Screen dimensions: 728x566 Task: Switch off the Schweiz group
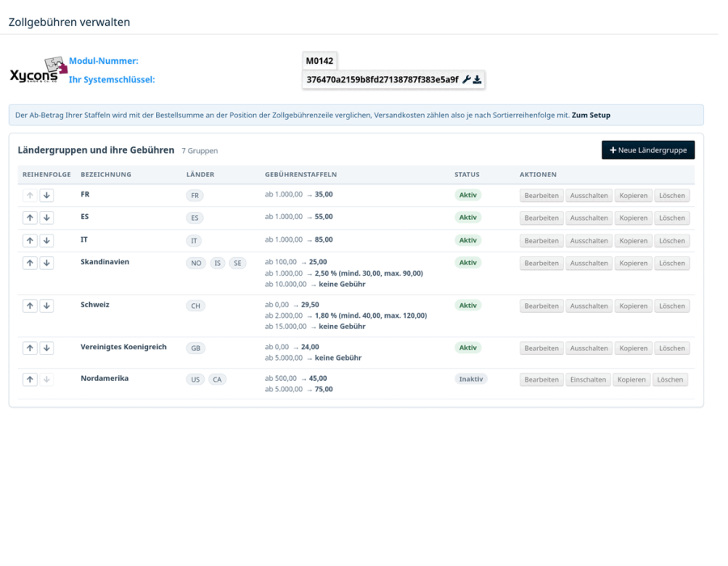coord(589,306)
